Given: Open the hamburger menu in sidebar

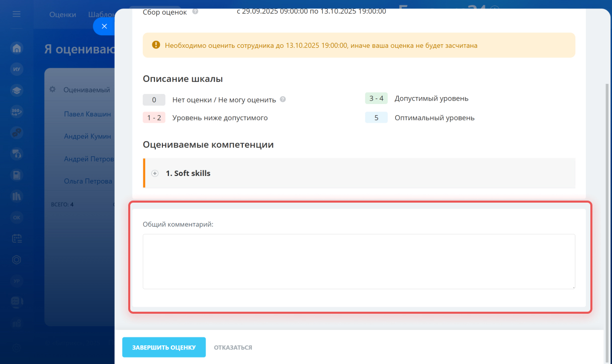Looking at the screenshot, I should pos(17,14).
